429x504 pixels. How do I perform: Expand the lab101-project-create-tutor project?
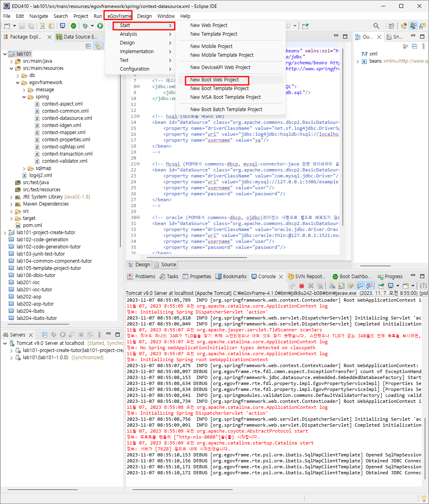pos(5,233)
